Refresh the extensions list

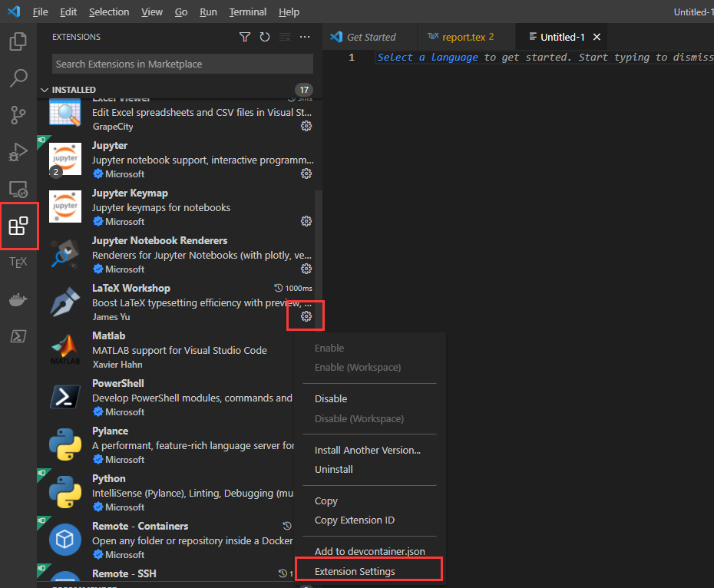coord(265,37)
